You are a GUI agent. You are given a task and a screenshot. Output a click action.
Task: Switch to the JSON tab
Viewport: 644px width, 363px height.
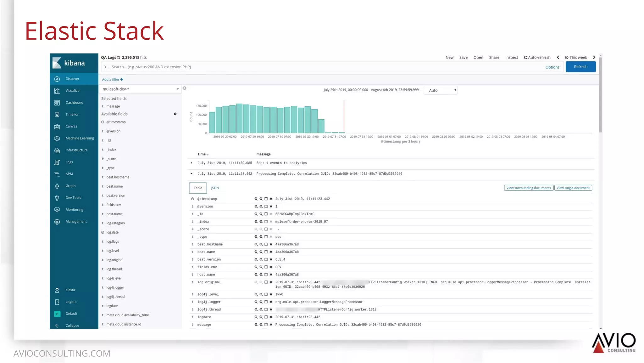pyautogui.click(x=215, y=188)
